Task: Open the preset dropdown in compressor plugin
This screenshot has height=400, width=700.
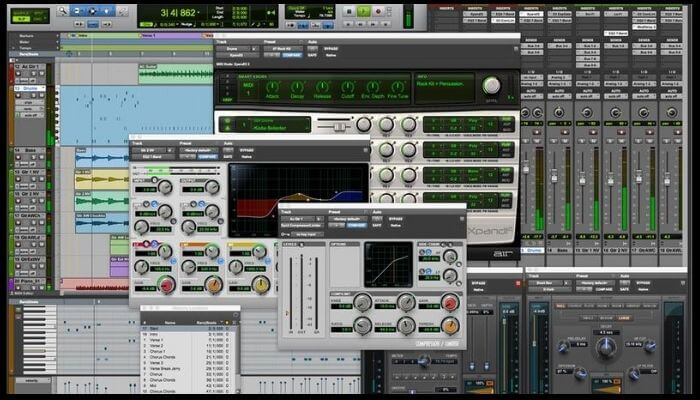Action: coord(348,219)
